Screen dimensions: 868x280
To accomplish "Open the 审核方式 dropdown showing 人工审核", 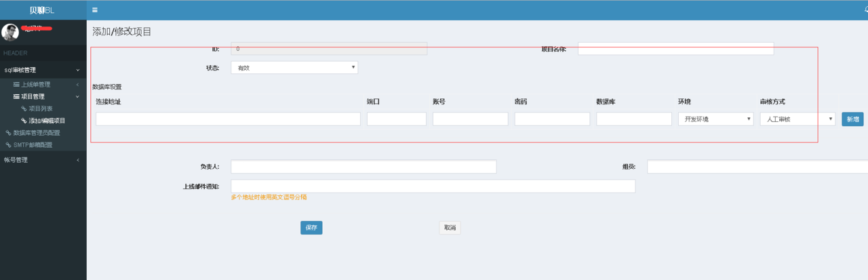I will tap(797, 119).
